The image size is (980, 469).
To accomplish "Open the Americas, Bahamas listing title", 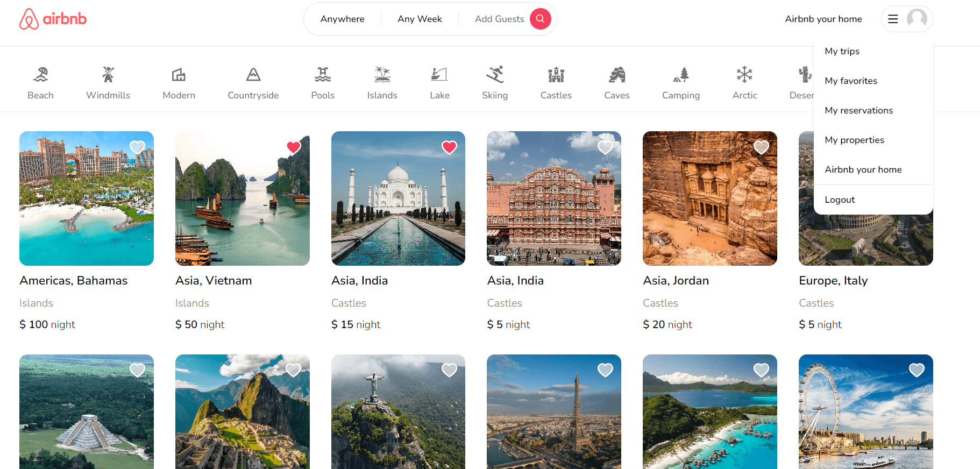I will point(74,281).
